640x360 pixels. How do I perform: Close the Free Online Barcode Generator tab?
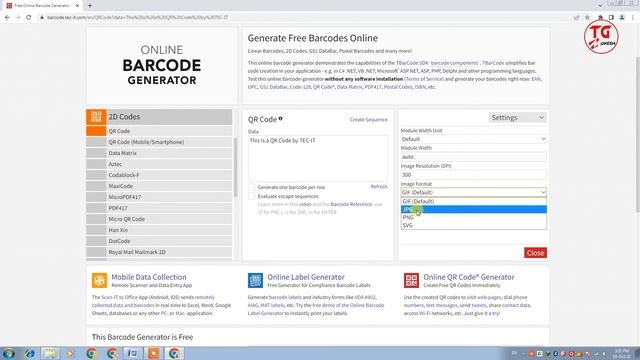tap(77, 6)
